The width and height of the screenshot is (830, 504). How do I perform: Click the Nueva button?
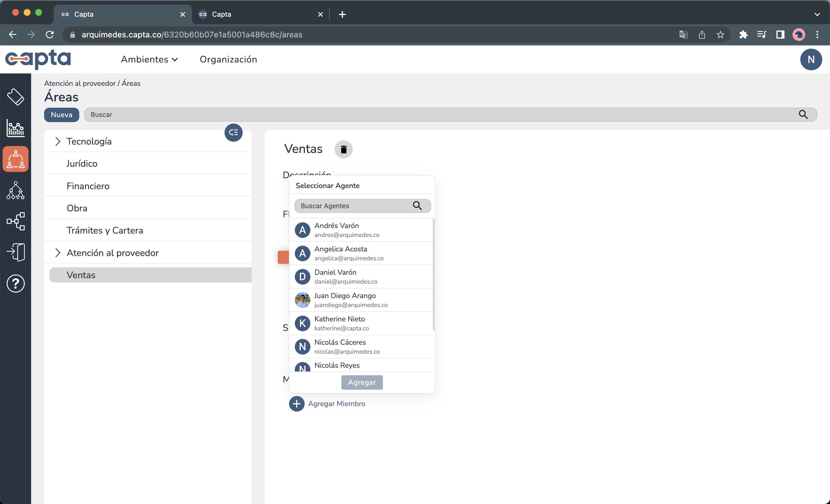[61, 115]
